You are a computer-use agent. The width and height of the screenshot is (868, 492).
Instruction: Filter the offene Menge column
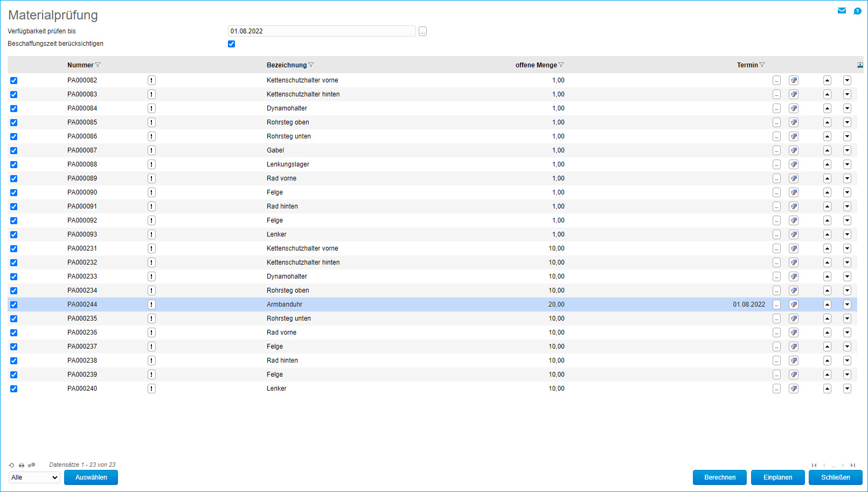click(x=561, y=65)
